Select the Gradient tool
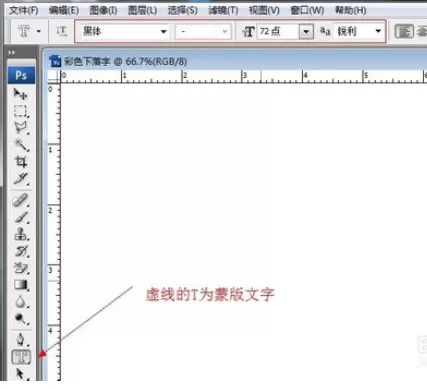 pyautogui.click(x=21, y=285)
